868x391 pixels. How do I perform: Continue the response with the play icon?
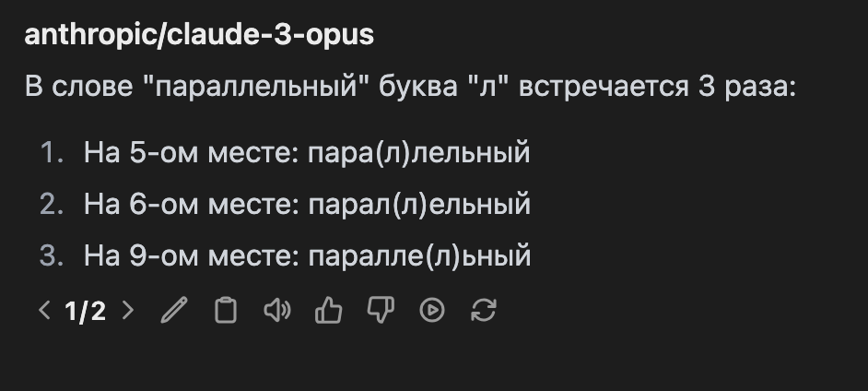432,311
